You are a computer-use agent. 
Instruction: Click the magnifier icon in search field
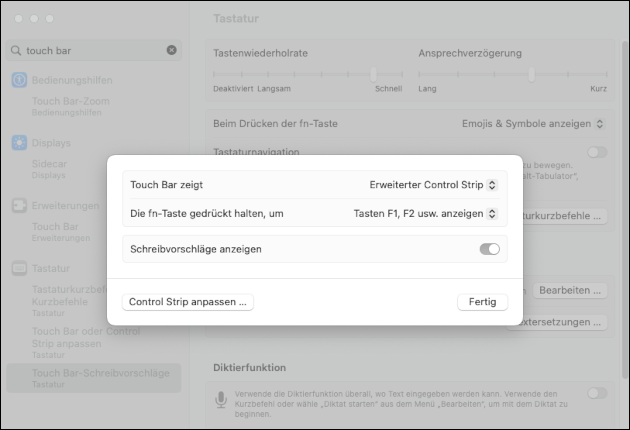point(16,50)
